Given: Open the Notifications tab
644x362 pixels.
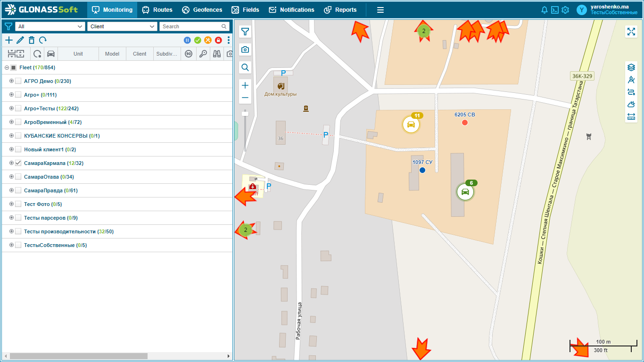Looking at the screenshot, I should (291, 10).
